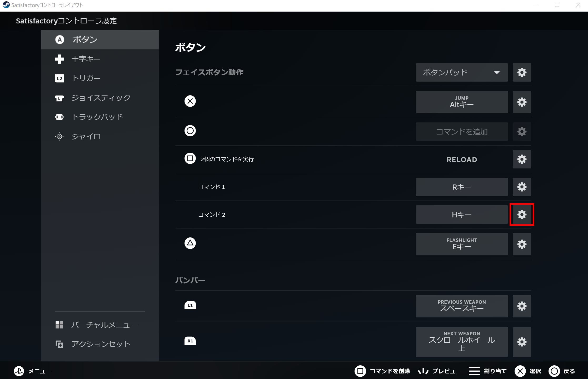The image size is (588, 379).
Task: Open gear settings for FLASHLIGHT E key
Action: point(522,244)
